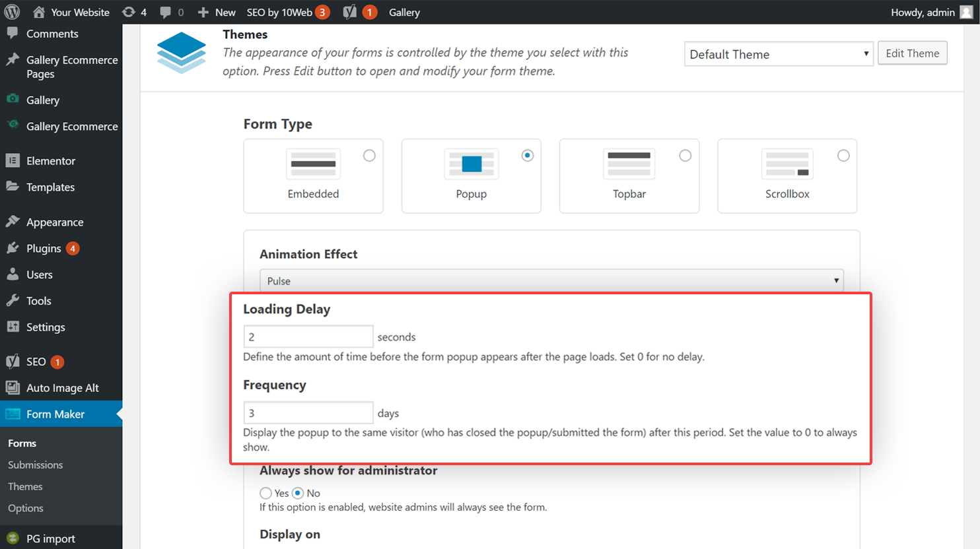This screenshot has width=980, height=549.
Task: Open the Form Maker menu label
Action: tap(55, 414)
